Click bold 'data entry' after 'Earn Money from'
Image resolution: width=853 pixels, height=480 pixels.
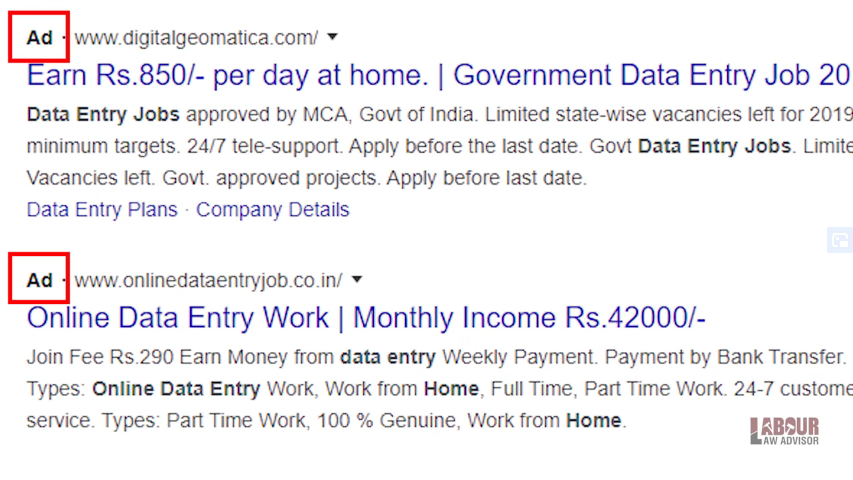pos(388,357)
